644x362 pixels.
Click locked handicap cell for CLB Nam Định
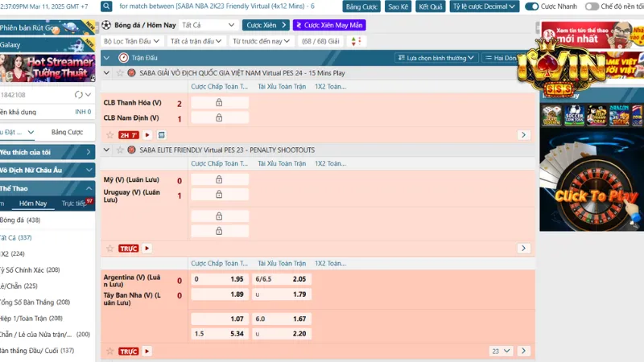pos(219,117)
